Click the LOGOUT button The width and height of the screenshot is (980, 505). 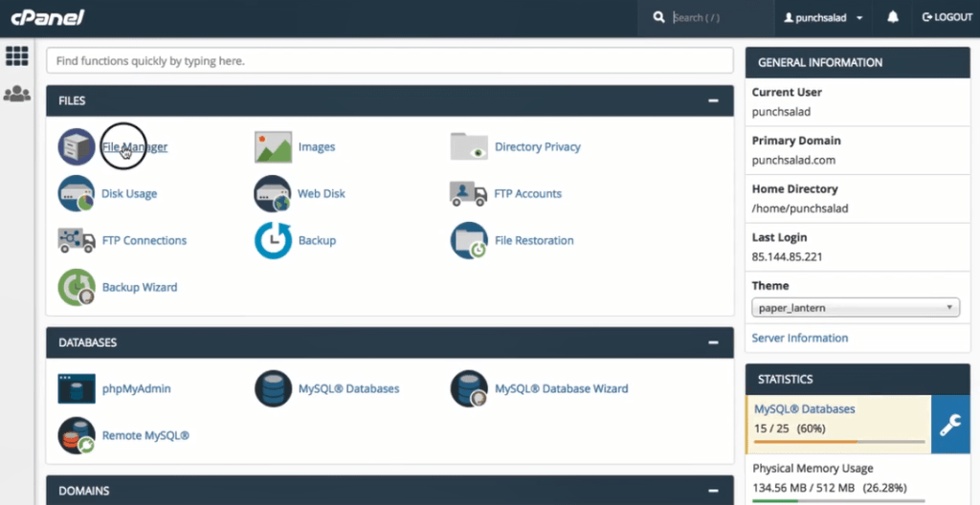pos(947,17)
